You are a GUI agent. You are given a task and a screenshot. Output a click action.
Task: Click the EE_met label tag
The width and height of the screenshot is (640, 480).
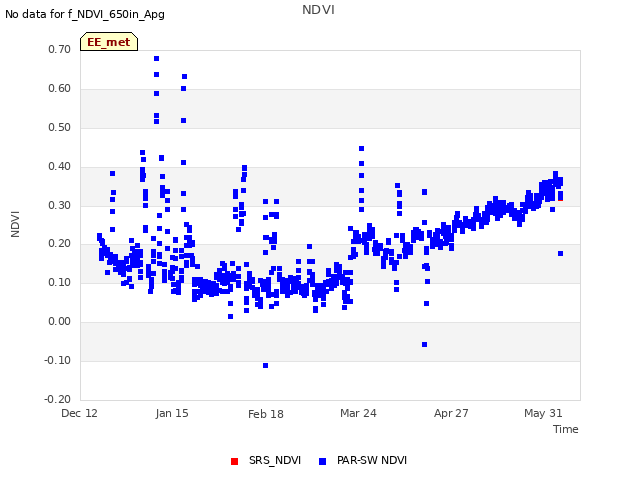coord(109,42)
